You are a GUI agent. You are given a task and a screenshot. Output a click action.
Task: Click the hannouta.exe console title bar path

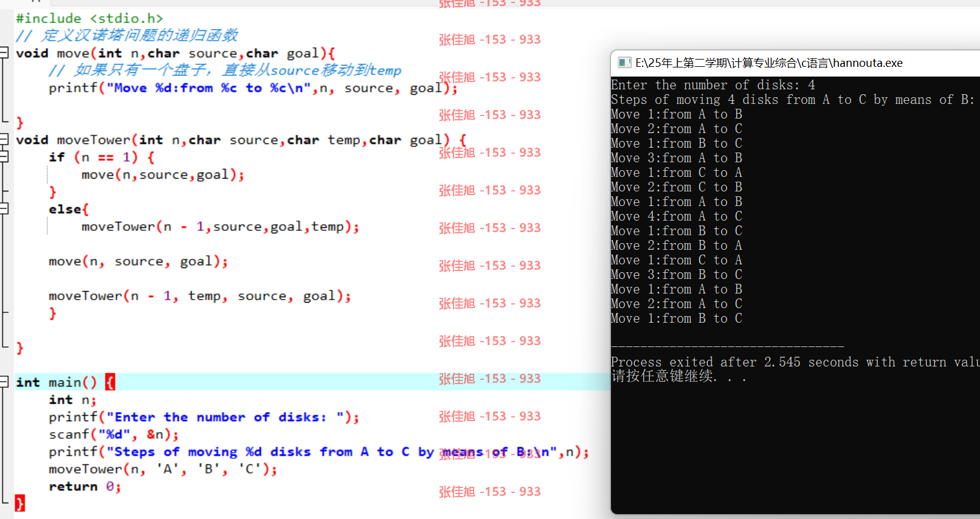769,63
